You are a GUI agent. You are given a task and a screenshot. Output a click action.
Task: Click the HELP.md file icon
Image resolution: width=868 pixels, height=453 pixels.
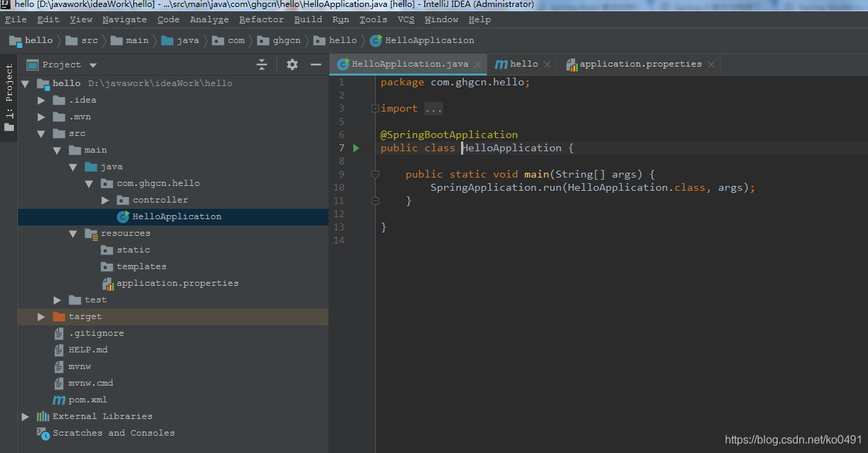tap(59, 350)
